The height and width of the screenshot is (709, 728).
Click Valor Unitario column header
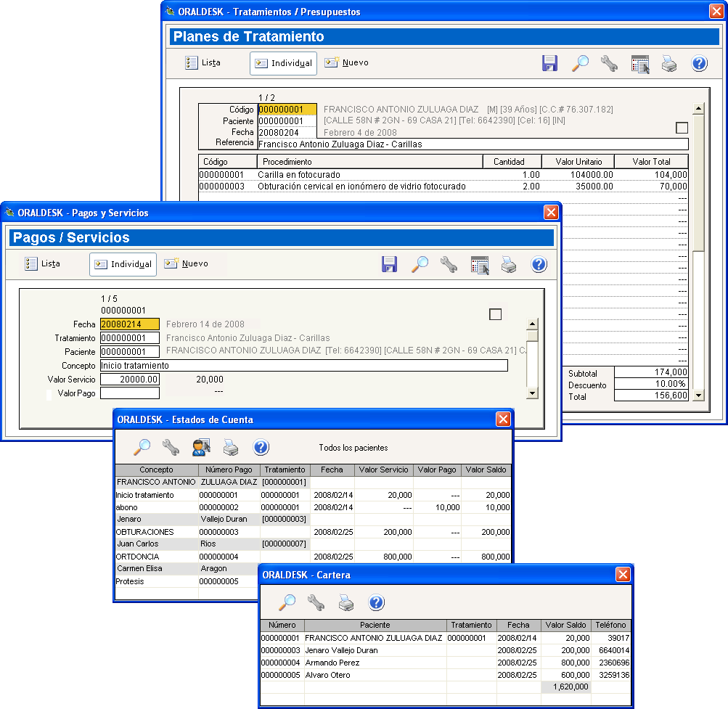[x=578, y=162]
